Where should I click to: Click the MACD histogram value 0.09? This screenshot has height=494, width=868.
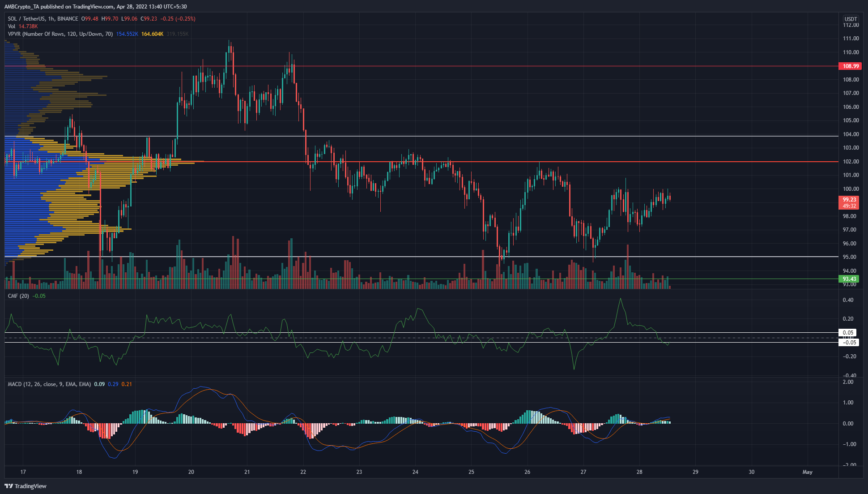[x=99, y=384]
